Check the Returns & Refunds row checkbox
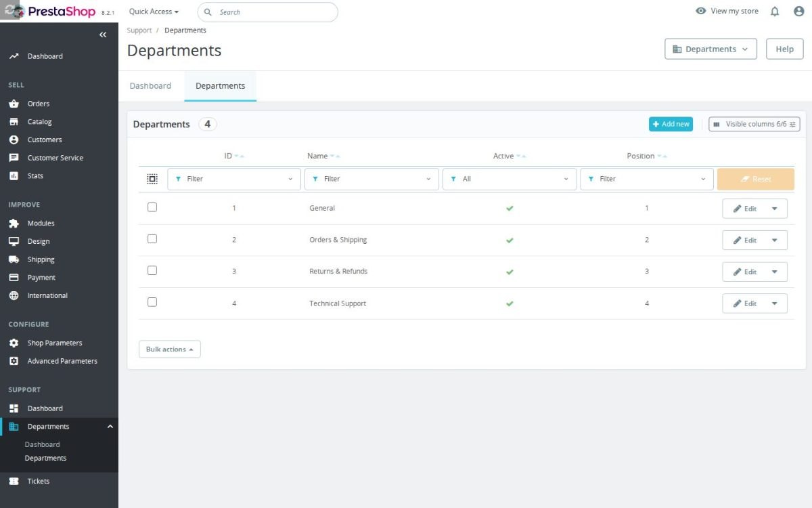This screenshot has height=508, width=812. (x=152, y=270)
